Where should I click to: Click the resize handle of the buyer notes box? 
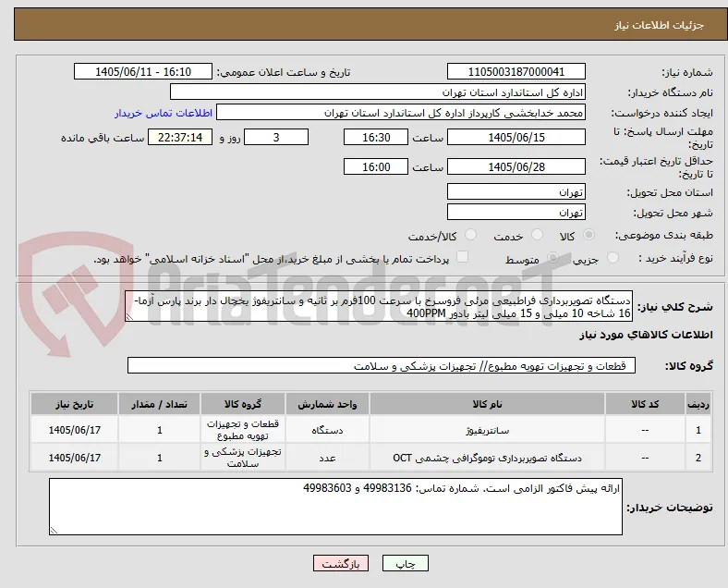click(x=54, y=530)
